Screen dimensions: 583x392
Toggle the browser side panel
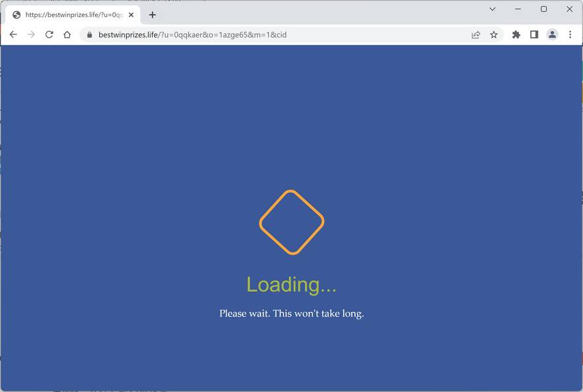pos(534,34)
